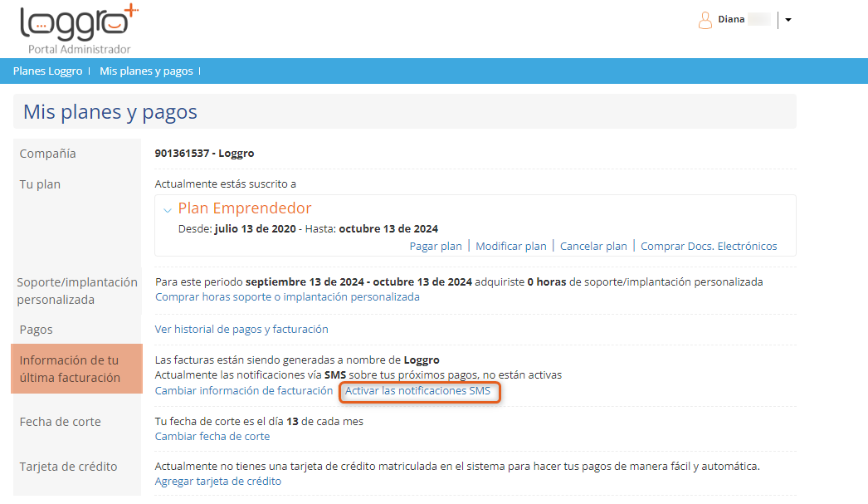View historial de pagos y facturación

[241, 329]
